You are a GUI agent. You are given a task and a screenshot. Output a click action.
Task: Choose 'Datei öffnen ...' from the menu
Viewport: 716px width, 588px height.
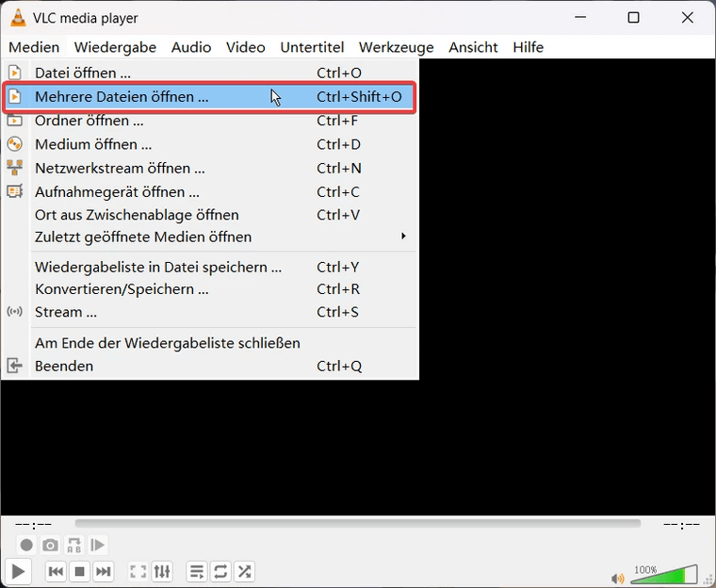pos(209,73)
